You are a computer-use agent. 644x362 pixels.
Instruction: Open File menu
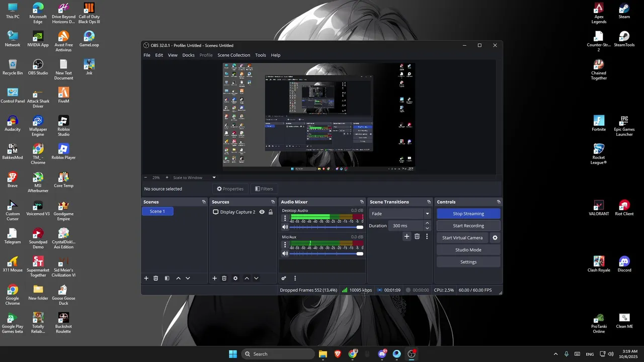(147, 55)
